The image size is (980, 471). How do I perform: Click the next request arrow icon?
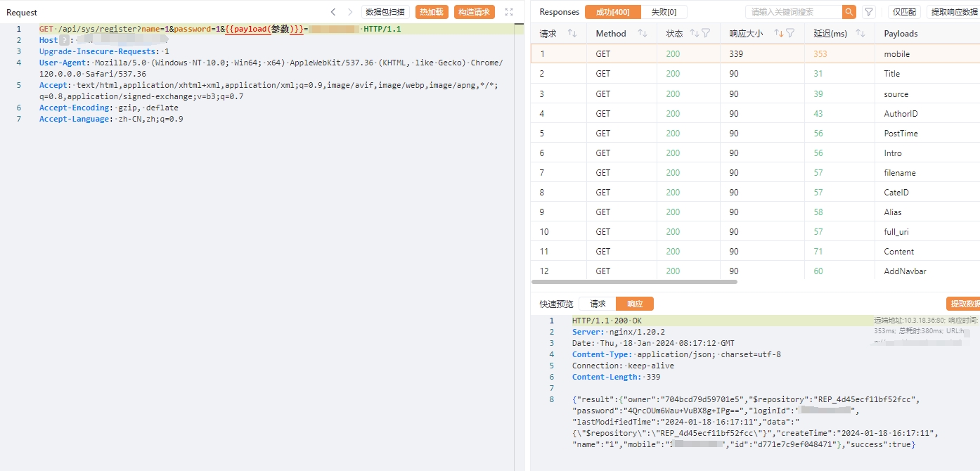pos(350,12)
